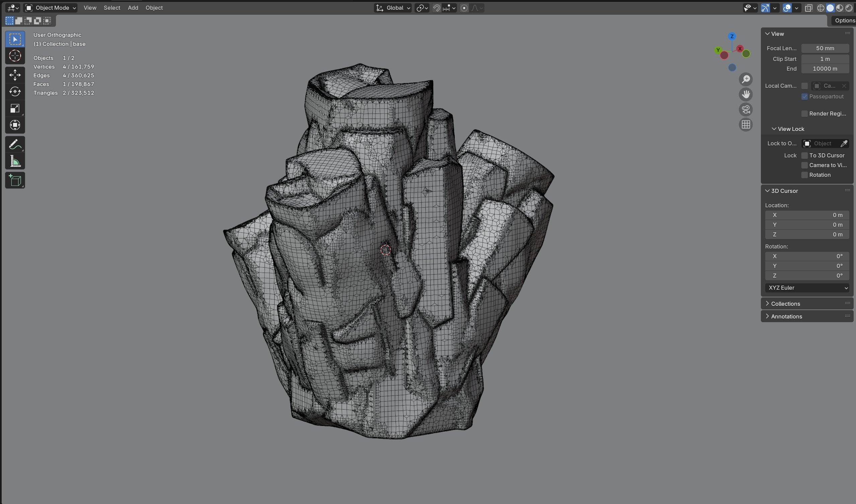
Task: Activate the Annotate pencil tool
Action: 15,145
